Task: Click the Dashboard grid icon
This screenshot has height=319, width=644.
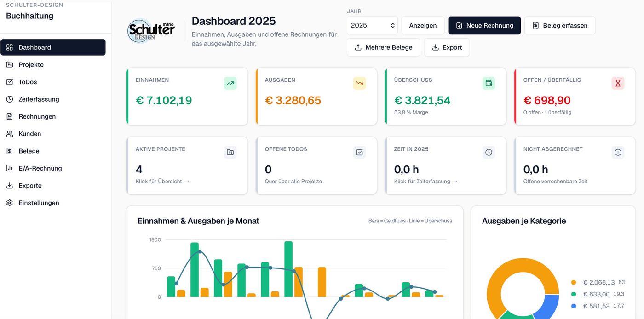Action: coord(10,47)
